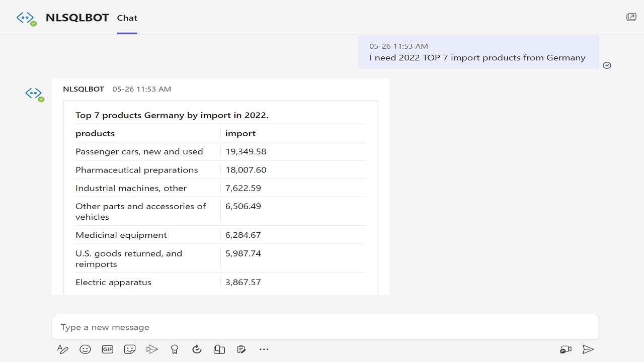Click the value 5,987.74

pyautogui.click(x=244, y=253)
